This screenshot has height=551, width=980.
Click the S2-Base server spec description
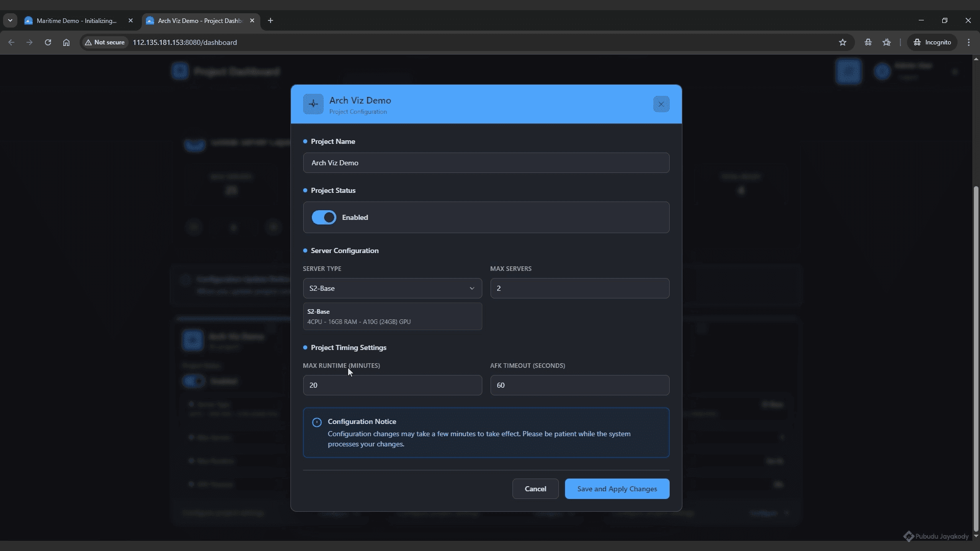pos(392,316)
